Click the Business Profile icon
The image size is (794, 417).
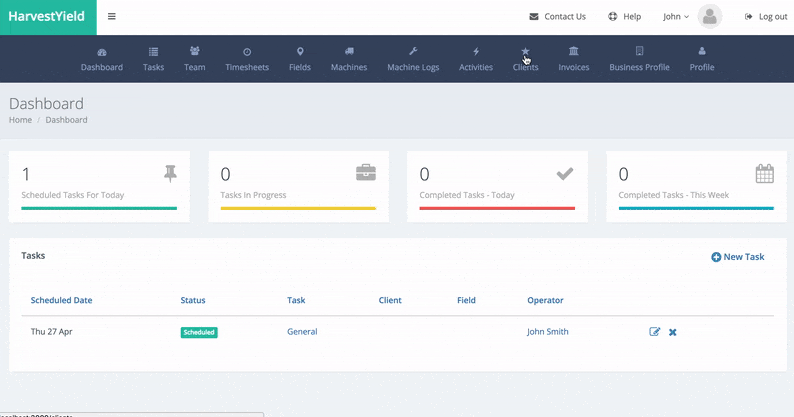point(639,51)
